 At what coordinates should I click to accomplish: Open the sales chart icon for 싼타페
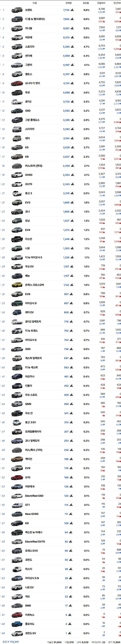pyautogui.click(x=72, y=56)
